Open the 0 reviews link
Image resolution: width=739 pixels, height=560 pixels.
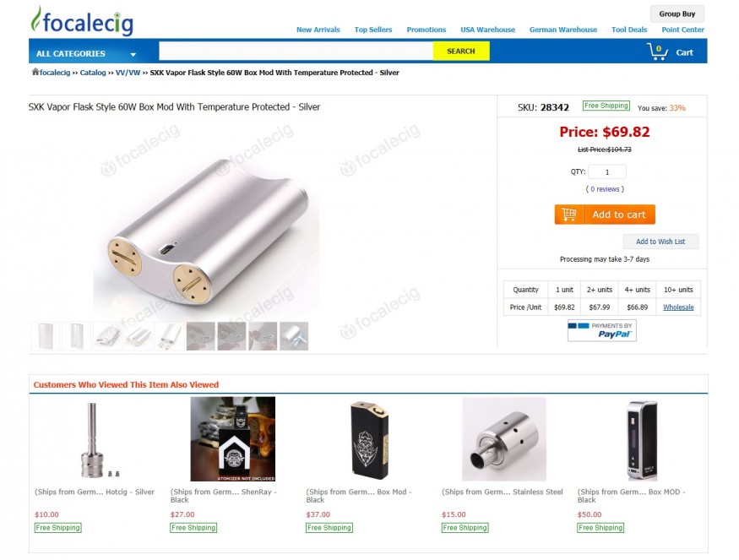pos(605,189)
